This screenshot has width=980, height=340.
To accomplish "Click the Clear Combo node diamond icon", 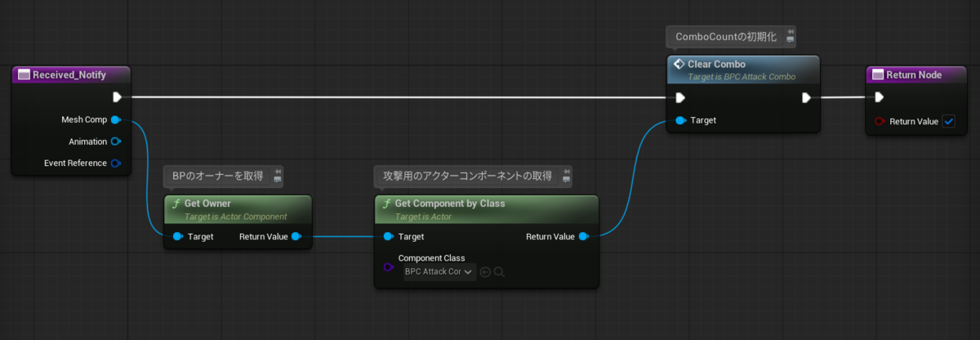I will tap(679, 64).
